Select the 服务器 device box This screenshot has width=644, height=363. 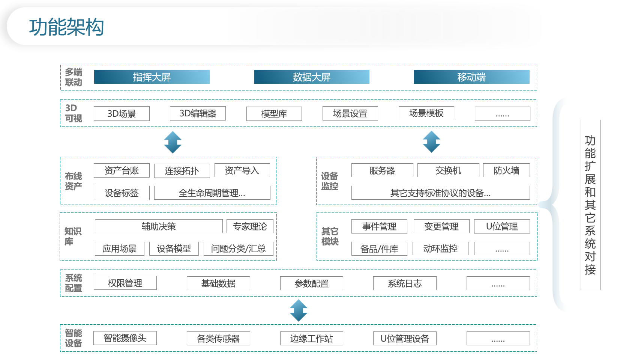(382, 170)
